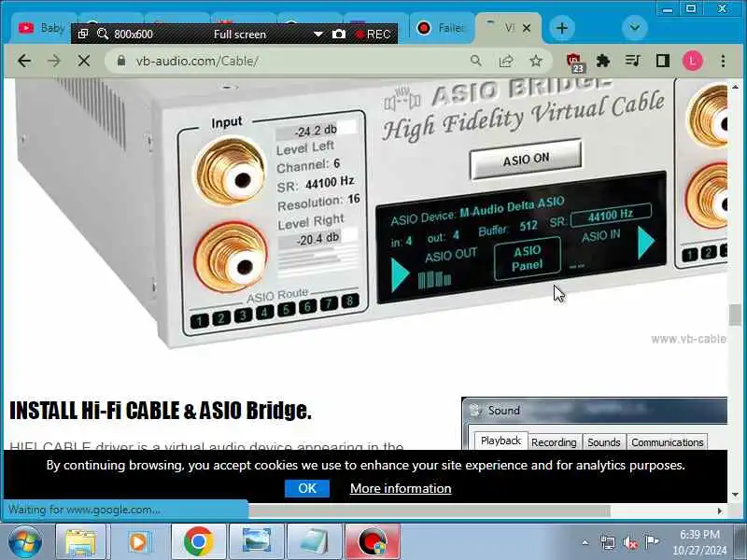Open a new tab with plus button
The width and height of the screenshot is (747, 560).
(562, 28)
